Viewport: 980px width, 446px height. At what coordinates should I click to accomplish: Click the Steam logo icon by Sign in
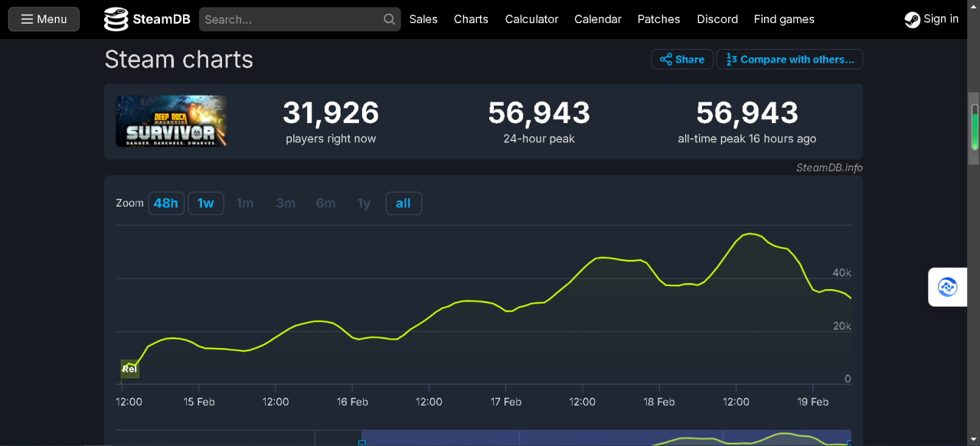[x=913, y=20]
